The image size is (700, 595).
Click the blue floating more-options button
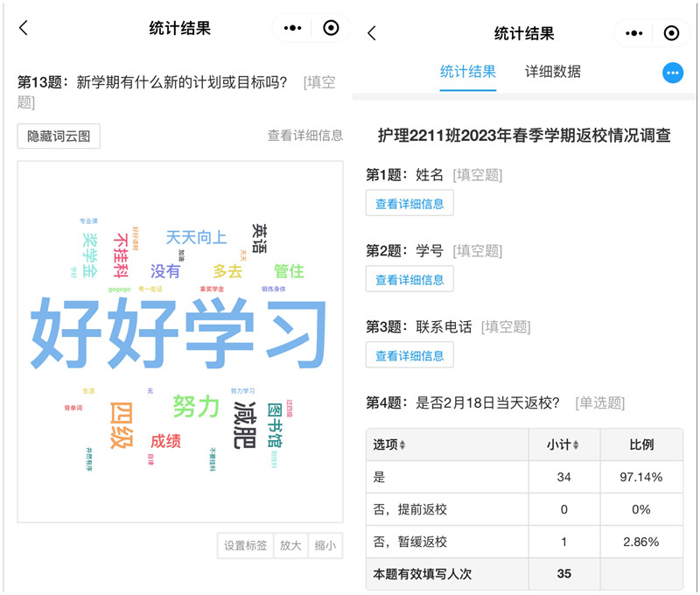pos(672,73)
